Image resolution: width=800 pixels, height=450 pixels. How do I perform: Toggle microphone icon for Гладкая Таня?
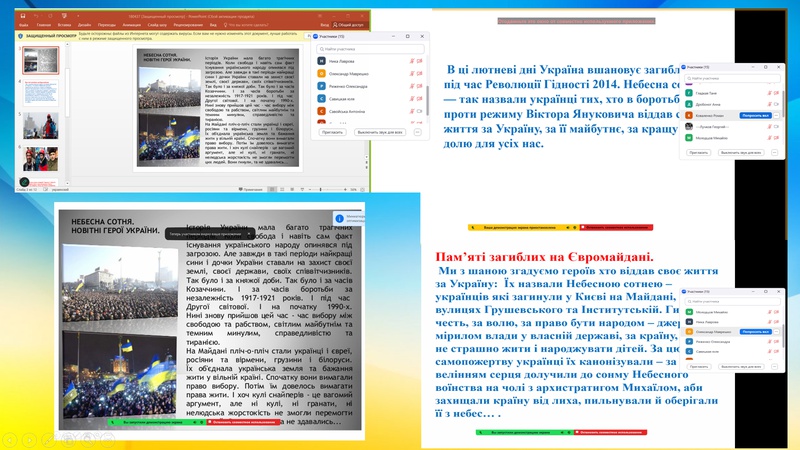tap(770, 93)
